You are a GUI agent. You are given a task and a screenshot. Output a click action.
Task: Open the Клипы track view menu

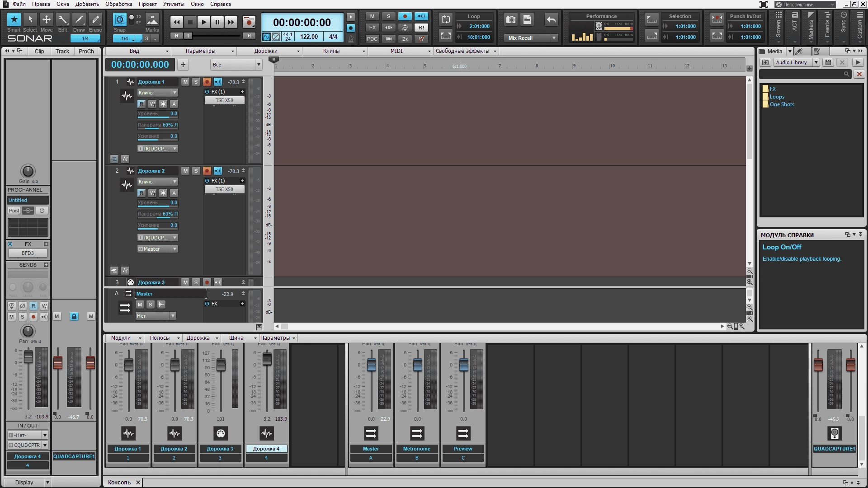point(335,51)
